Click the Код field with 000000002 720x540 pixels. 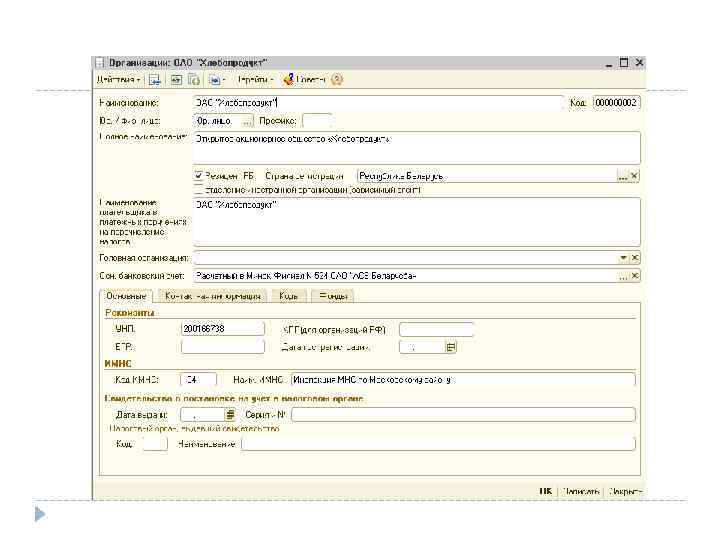(x=616, y=103)
